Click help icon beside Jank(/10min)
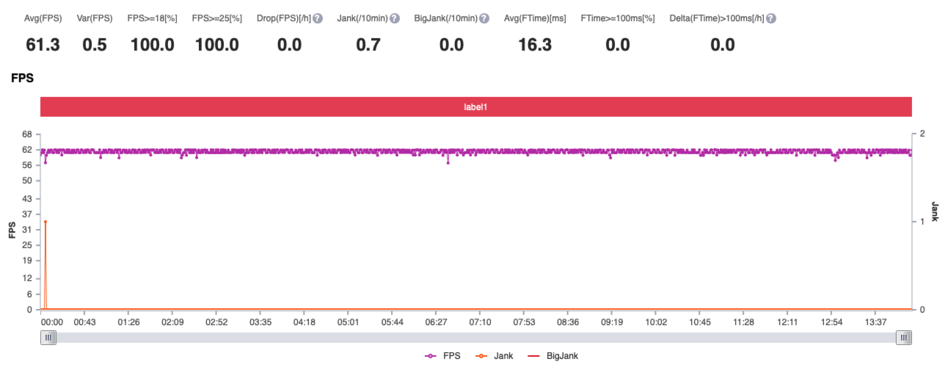 tap(395, 19)
